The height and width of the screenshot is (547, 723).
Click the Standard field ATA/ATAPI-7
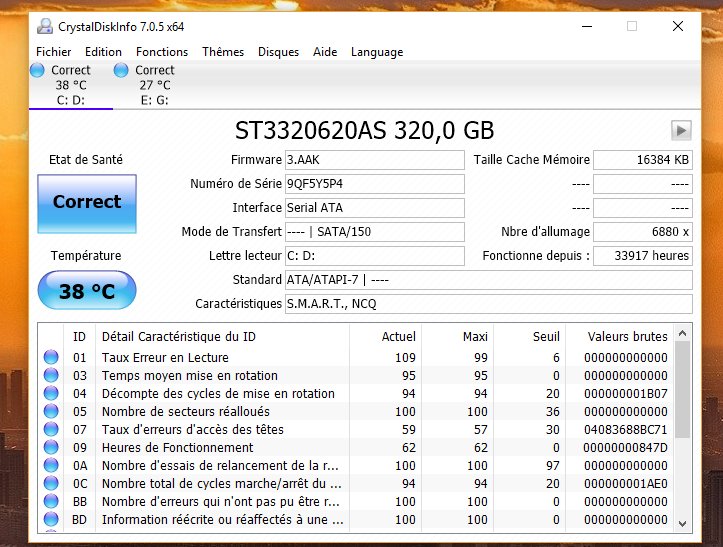[x=489, y=279]
